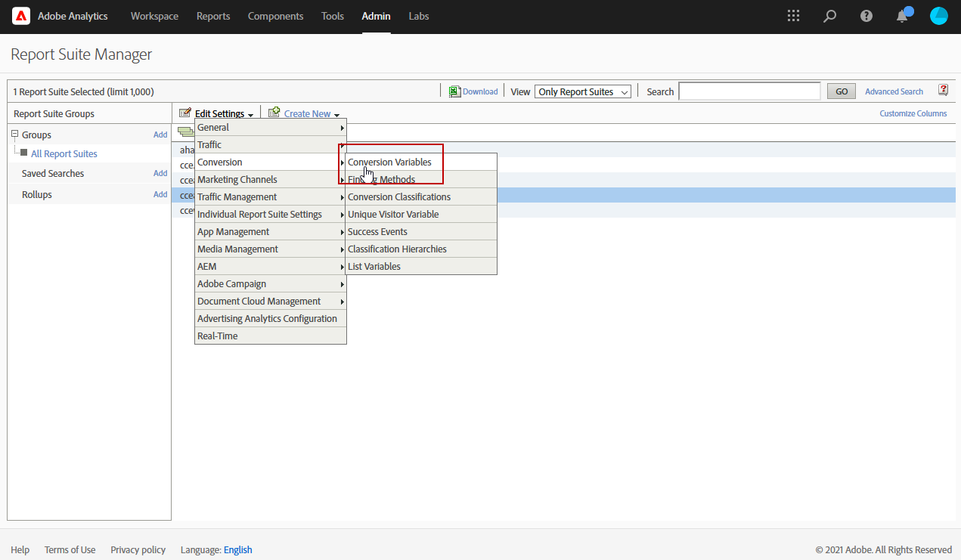Choose Advertising Analytics Configuration

tap(271, 319)
